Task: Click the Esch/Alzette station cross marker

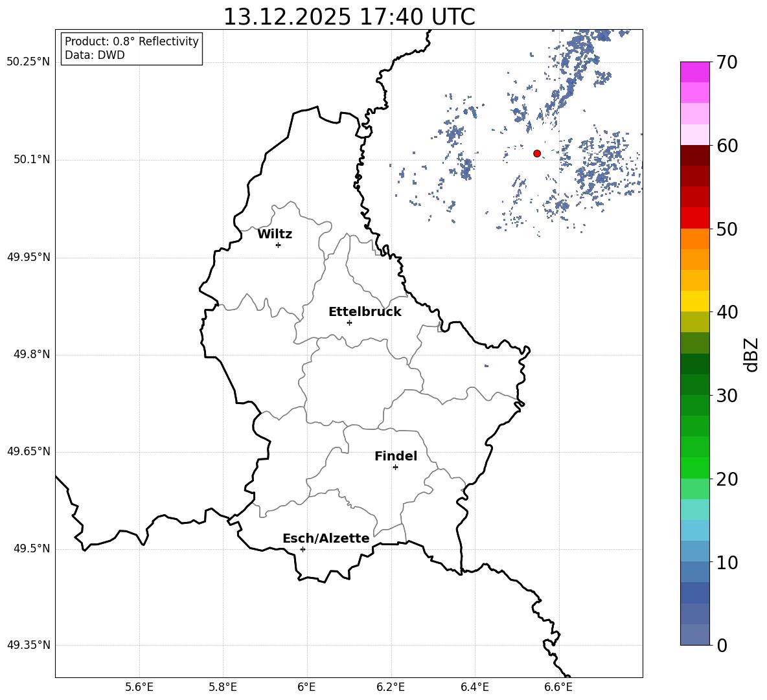Action: pos(303,549)
